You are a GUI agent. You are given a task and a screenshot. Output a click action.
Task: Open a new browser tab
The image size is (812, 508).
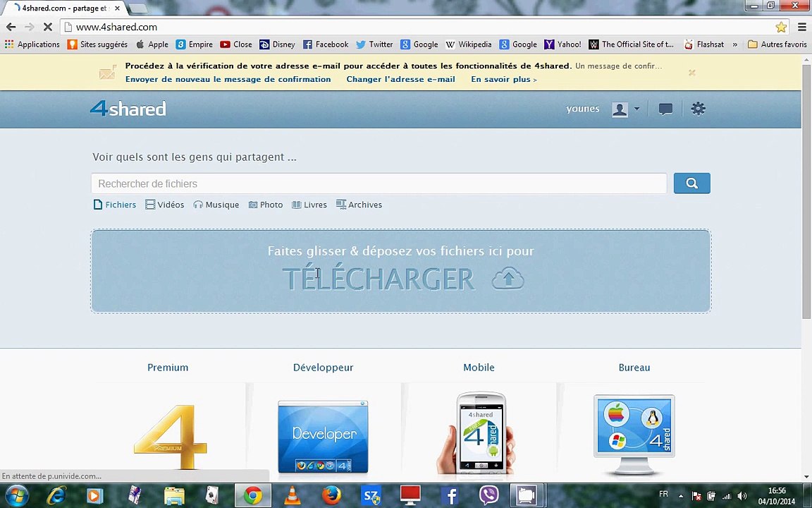[x=137, y=8]
